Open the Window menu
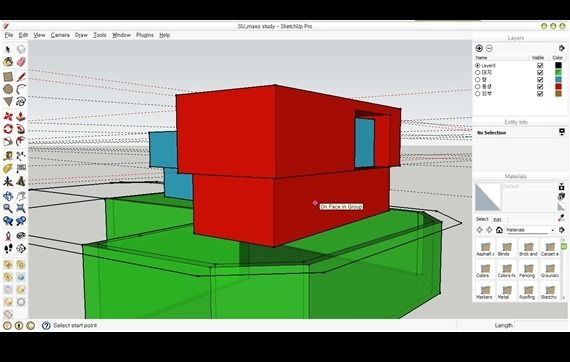The width and height of the screenshot is (570, 362). click(121, 35)
